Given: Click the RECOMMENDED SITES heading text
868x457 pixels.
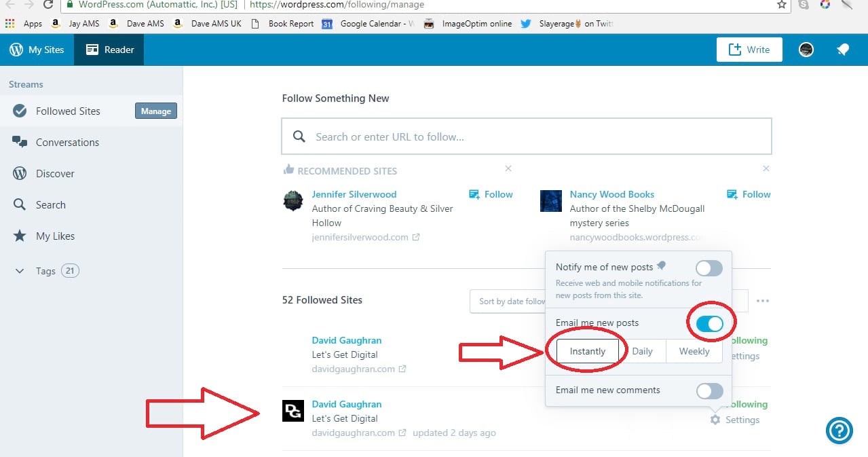Looking at the screenshot, I should pyautogui.click(x=347, y=171).
